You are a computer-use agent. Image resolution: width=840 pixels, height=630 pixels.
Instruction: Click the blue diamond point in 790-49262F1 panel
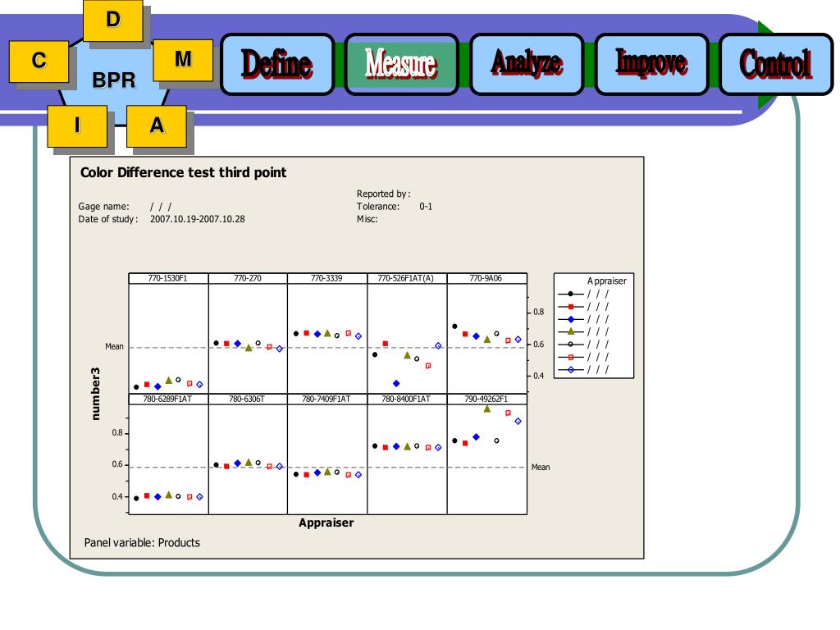(477, 437)
